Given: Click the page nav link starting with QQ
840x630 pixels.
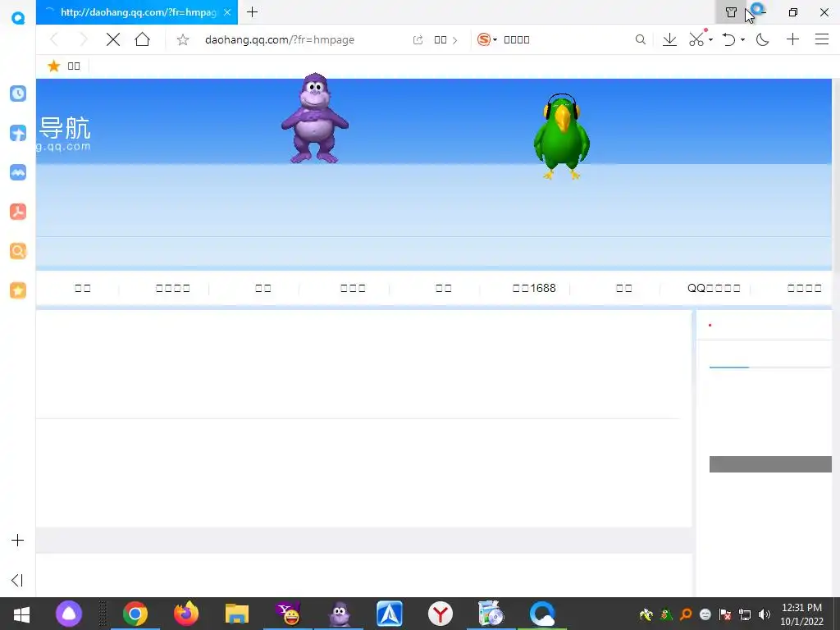Looking at the screenshot, I should (714, 288).
